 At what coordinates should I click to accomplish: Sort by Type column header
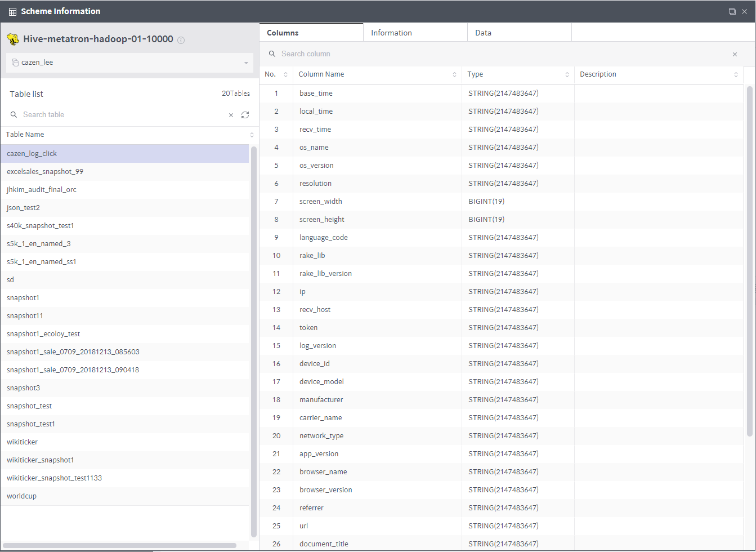pos(567,74)
